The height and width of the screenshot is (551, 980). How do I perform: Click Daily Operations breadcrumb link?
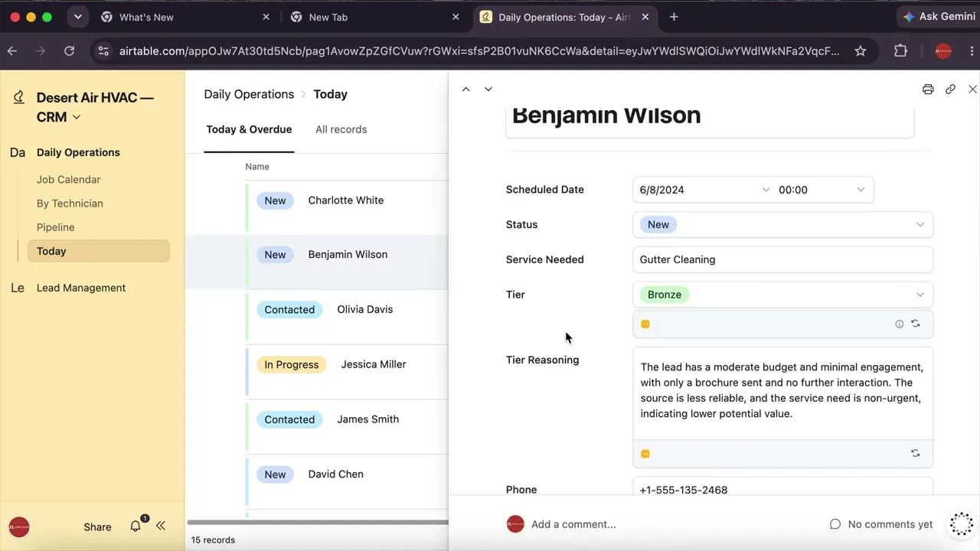(249, 94)
